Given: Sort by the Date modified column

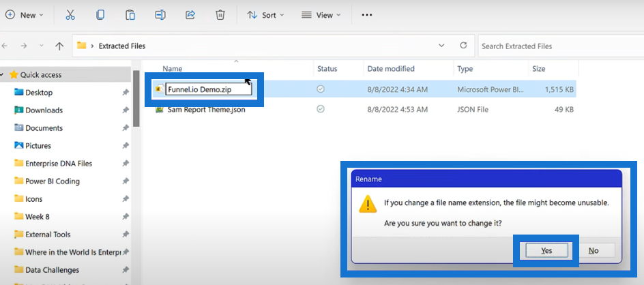Looking at the screenshot, I should tap(391, 69).
